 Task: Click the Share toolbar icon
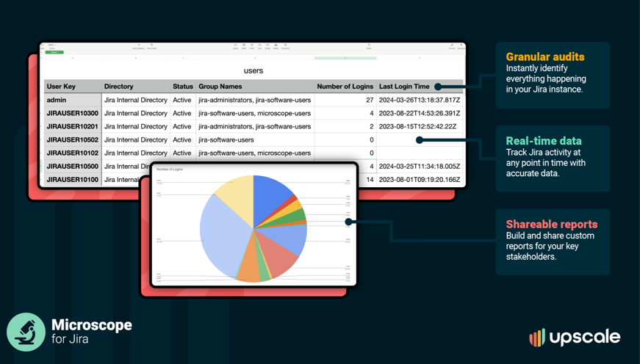coord(369,46)
